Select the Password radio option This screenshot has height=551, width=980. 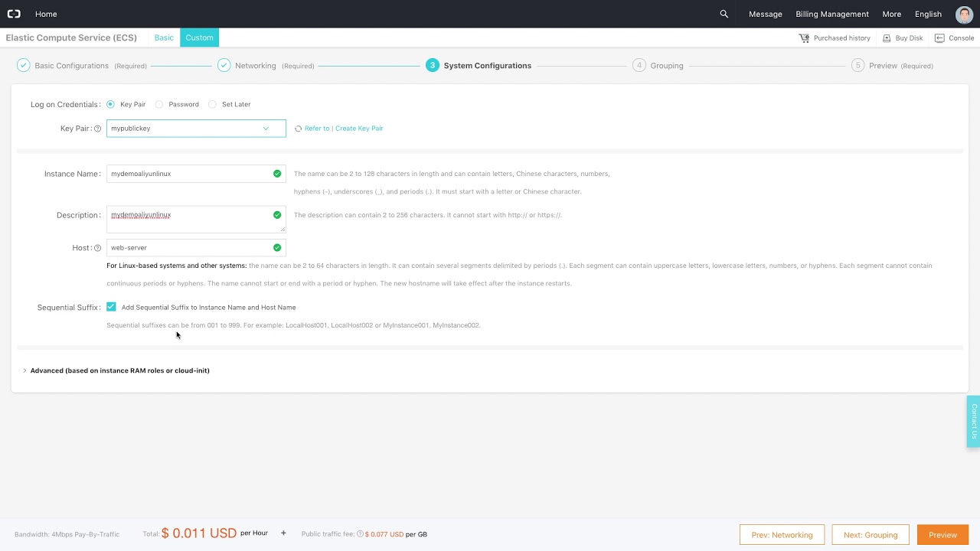tap(159, 104)
